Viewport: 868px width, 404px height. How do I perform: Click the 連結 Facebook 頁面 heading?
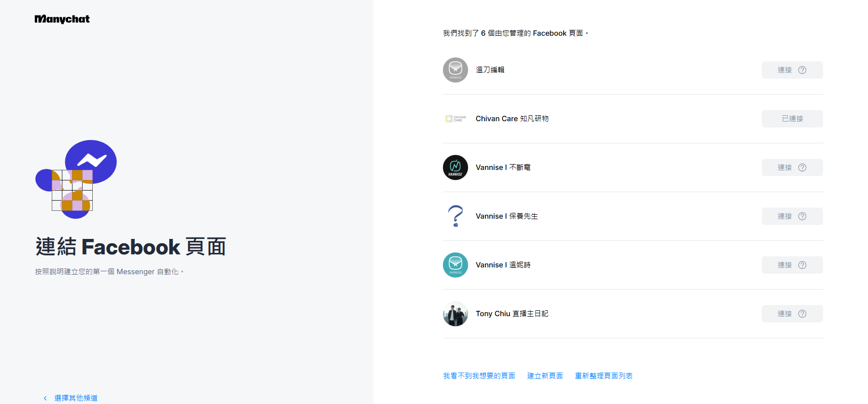tap(130, 247)
